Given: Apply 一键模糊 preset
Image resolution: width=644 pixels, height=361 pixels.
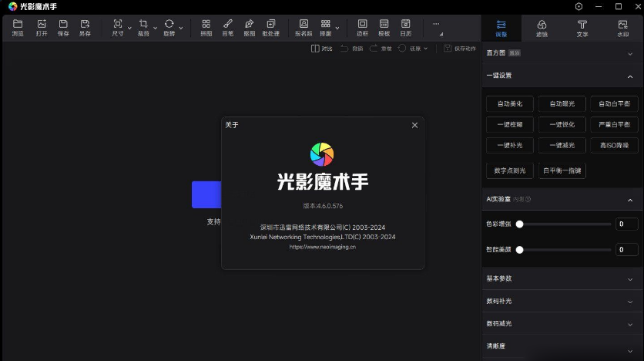Looking at the screenshot, I should click(510, 124).
